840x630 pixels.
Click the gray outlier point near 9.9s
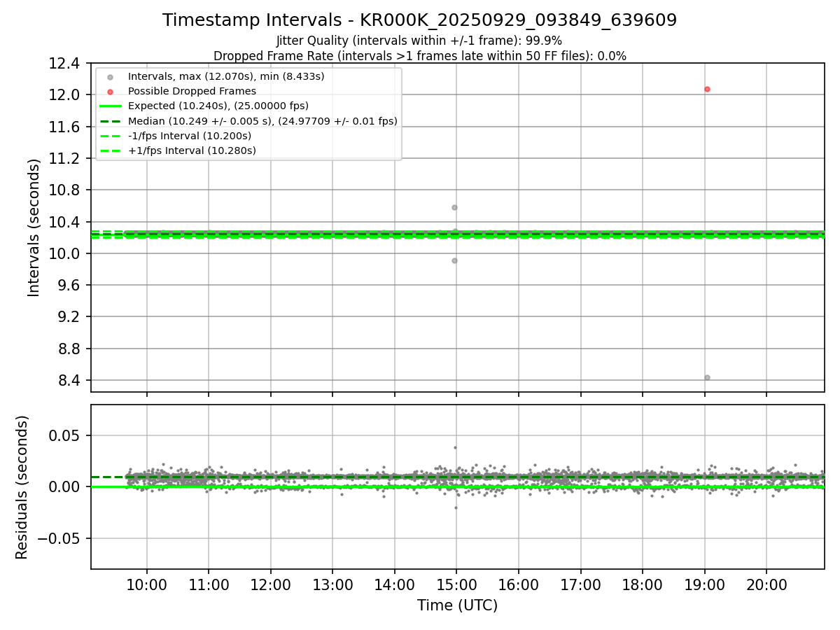point(454,260)
